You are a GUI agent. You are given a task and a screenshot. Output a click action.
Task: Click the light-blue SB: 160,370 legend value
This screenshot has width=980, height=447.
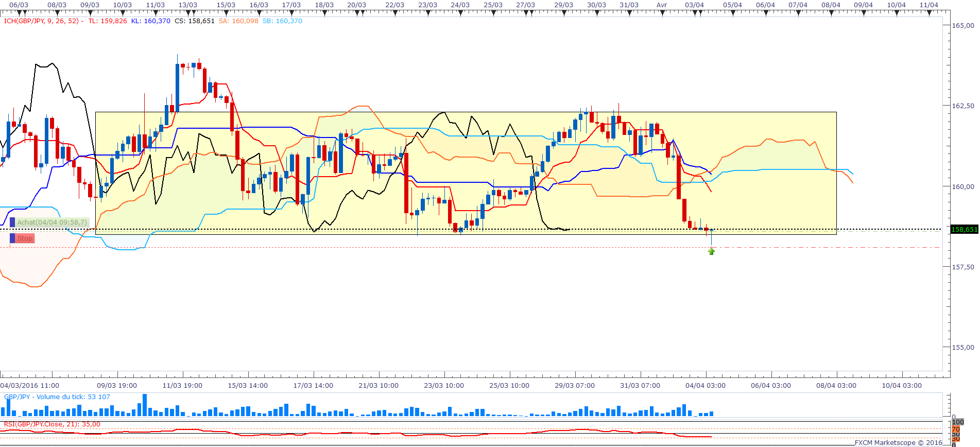(x=282, y=21)
